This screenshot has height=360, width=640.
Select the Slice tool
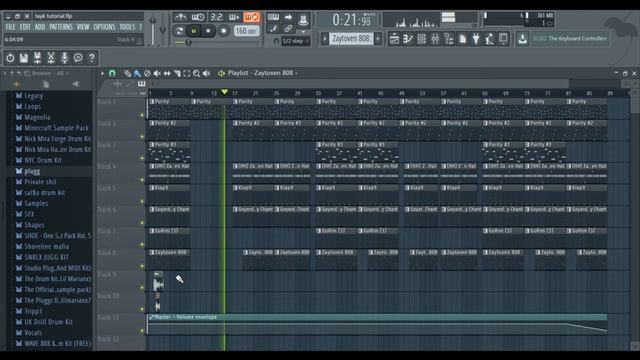[x=177, y=73]
